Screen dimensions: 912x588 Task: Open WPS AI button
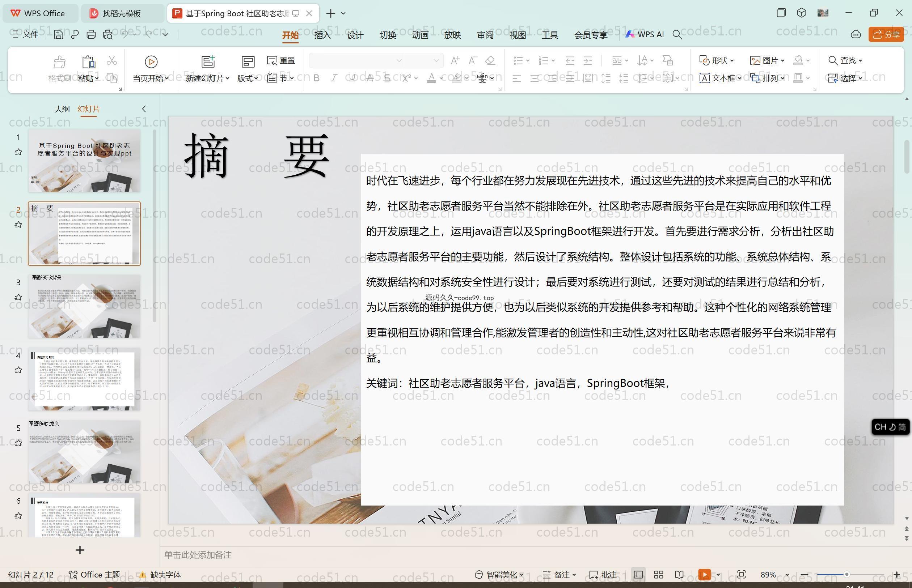tap(645, 34)
